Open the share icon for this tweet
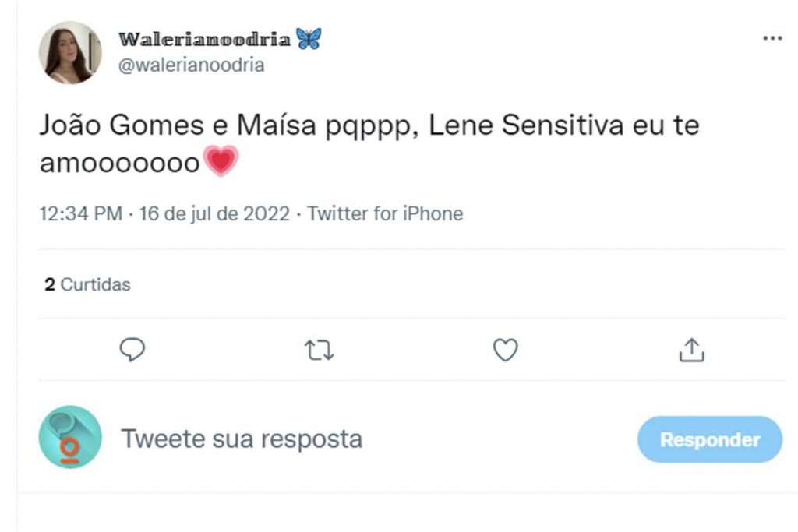 691,351
